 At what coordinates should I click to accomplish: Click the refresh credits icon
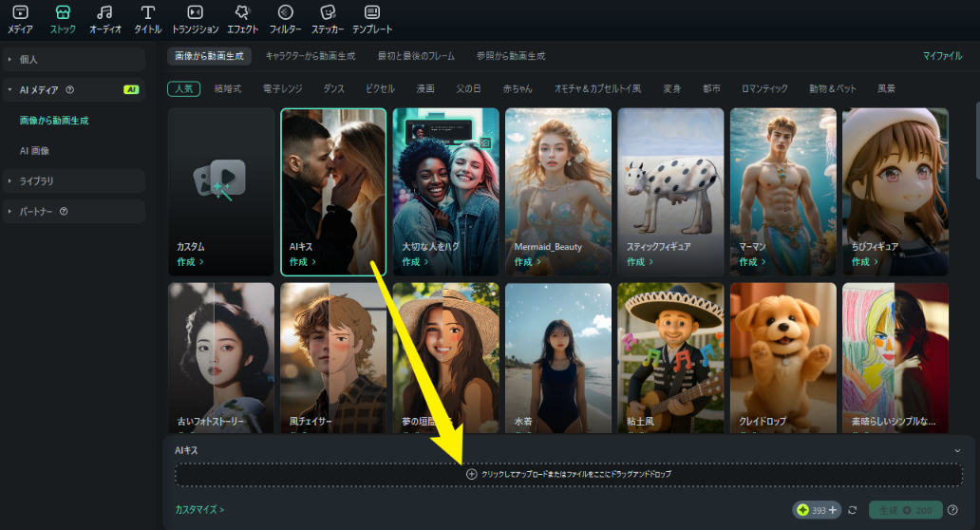tap(853, 510)
